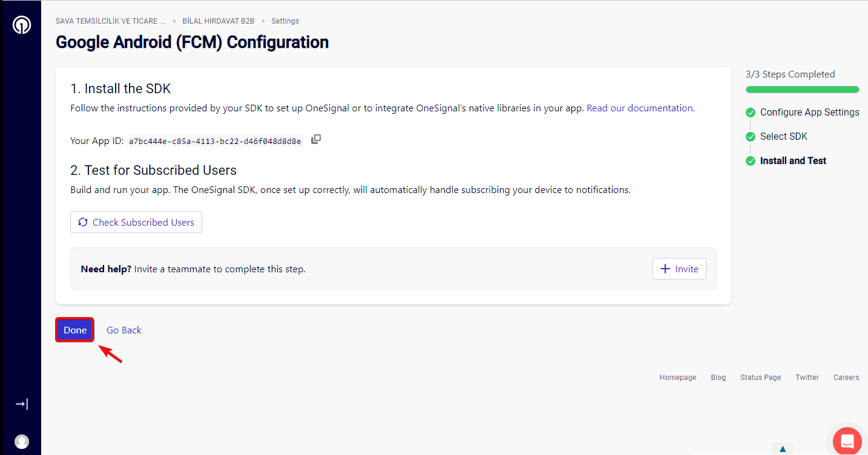Viewport: 868px width, 455px height.
Task: Expand sidebar with arrow-bar icon
Action: 22,404
